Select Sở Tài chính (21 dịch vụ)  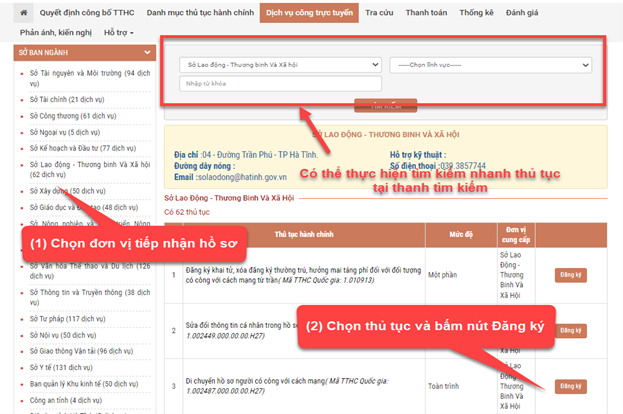67,99
